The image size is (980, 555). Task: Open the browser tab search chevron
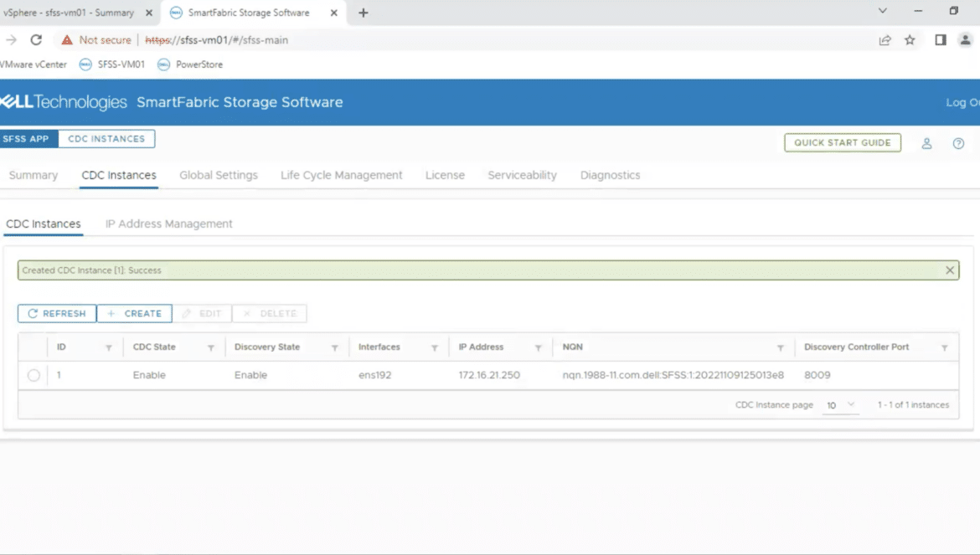[x=883, y=11]
